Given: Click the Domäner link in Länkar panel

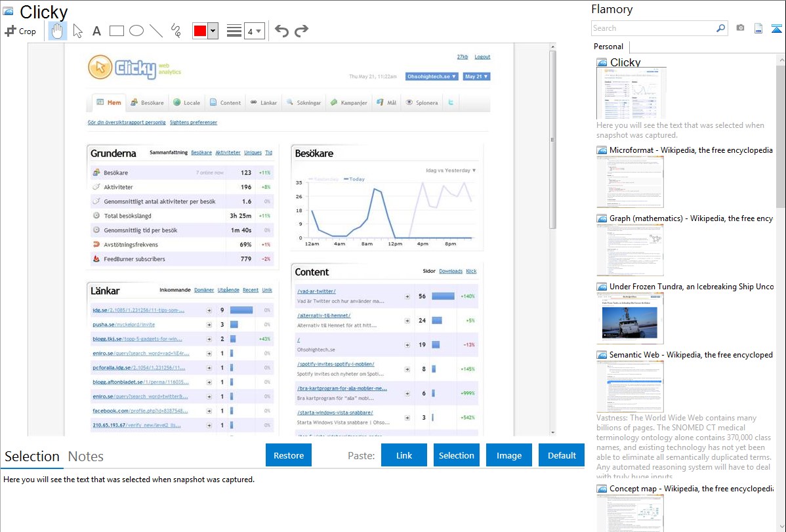Looking at the screenshot, I should click(x=204, y=290).
